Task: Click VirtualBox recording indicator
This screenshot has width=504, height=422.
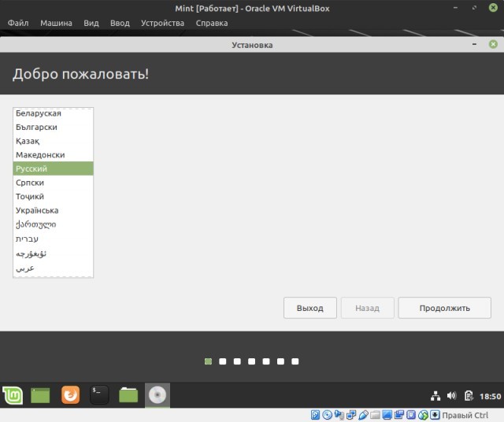Action: (x=399, y=415)
